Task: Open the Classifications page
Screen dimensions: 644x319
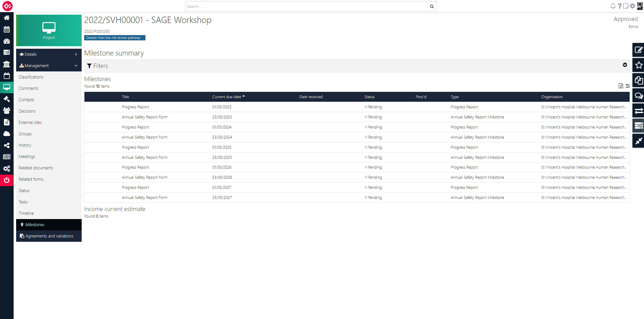Action: (31, 77)
